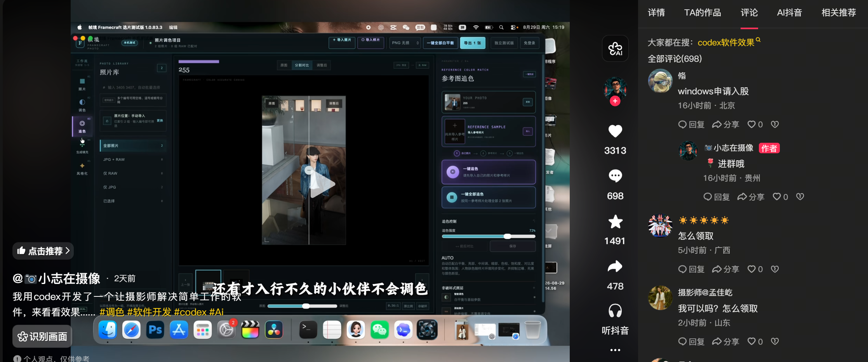Image resolution: width=868 pixels, height=362 pixels.
Task: Click the AI assistant icon above the avatar
Action: [615, 48]
